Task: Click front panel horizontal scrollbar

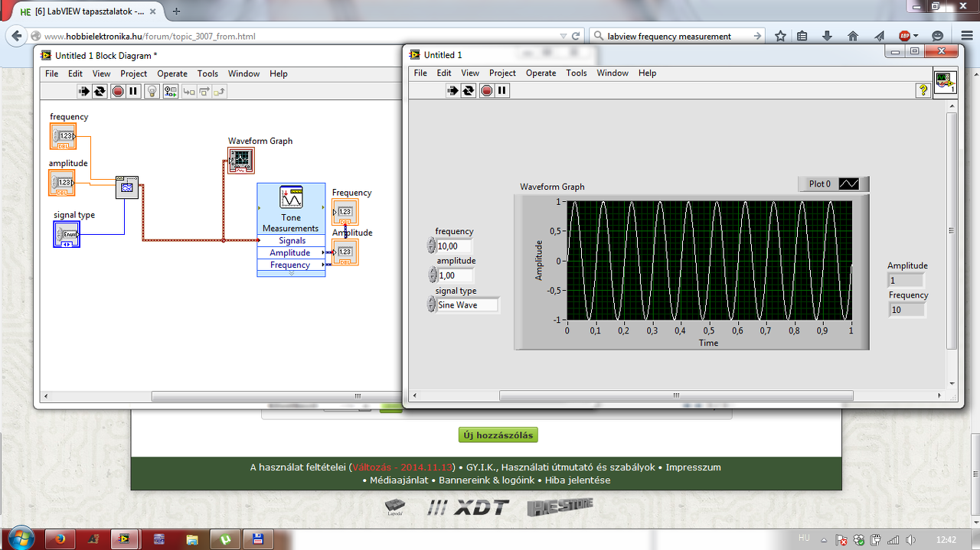Action: pyautogui.click(x=676, y=395)
